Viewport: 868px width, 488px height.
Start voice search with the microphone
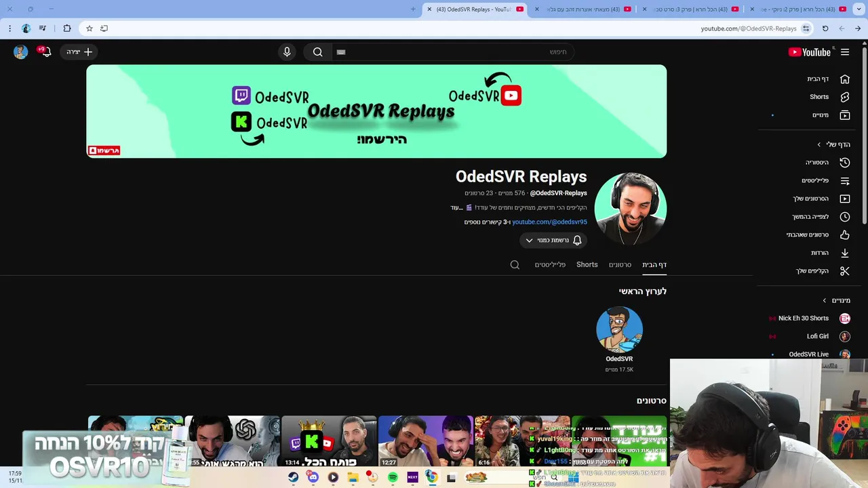[287, 52]
